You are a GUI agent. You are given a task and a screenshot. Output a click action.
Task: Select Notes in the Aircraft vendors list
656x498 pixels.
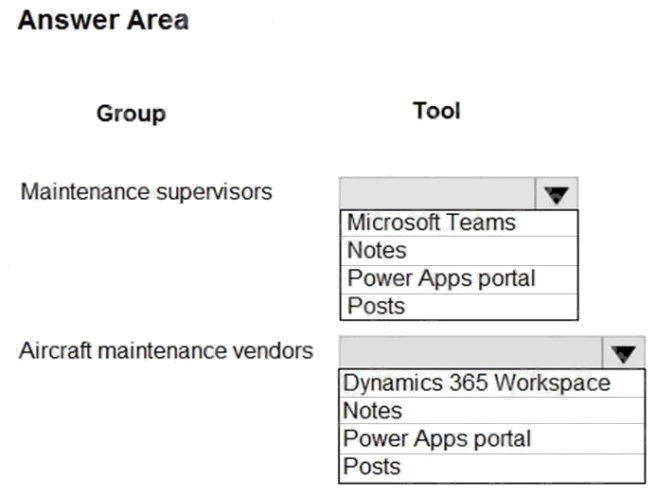pos(492,411)
